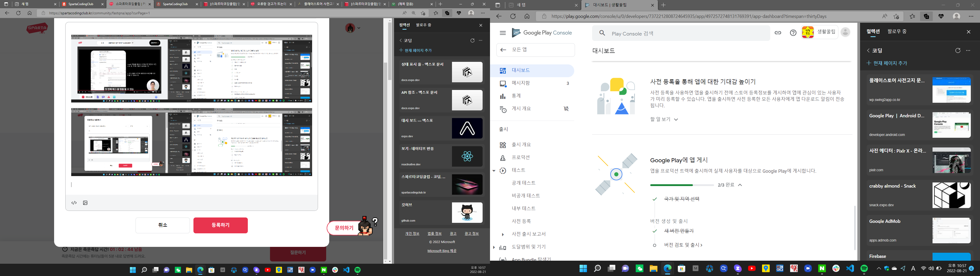The width and height of the screenshot is (980, 276).
Task: Open more options for 코딩 collection in right window
Action: pos(969,50)
